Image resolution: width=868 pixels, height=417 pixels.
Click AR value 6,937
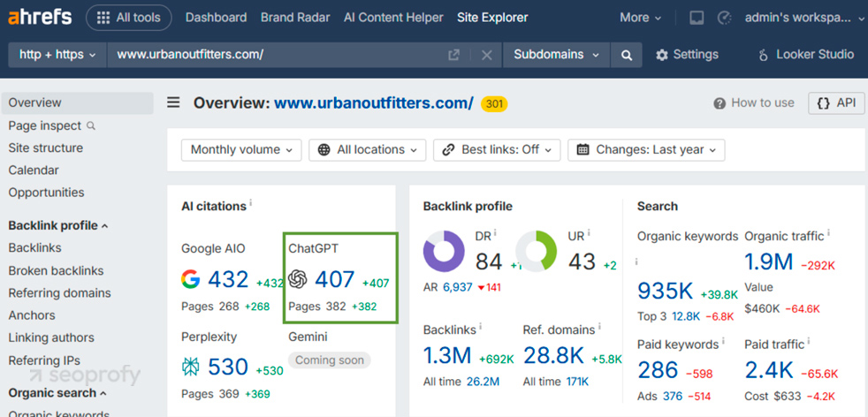(x=457, y=288)
